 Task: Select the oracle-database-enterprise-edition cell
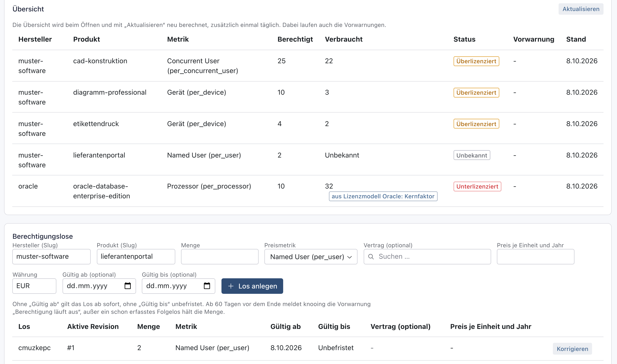pos(102,191)
